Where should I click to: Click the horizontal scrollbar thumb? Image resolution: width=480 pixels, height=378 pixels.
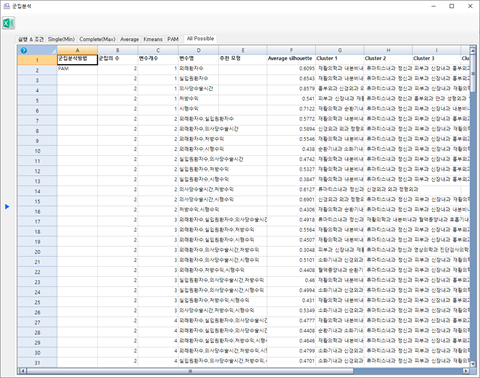pos(190,371)
